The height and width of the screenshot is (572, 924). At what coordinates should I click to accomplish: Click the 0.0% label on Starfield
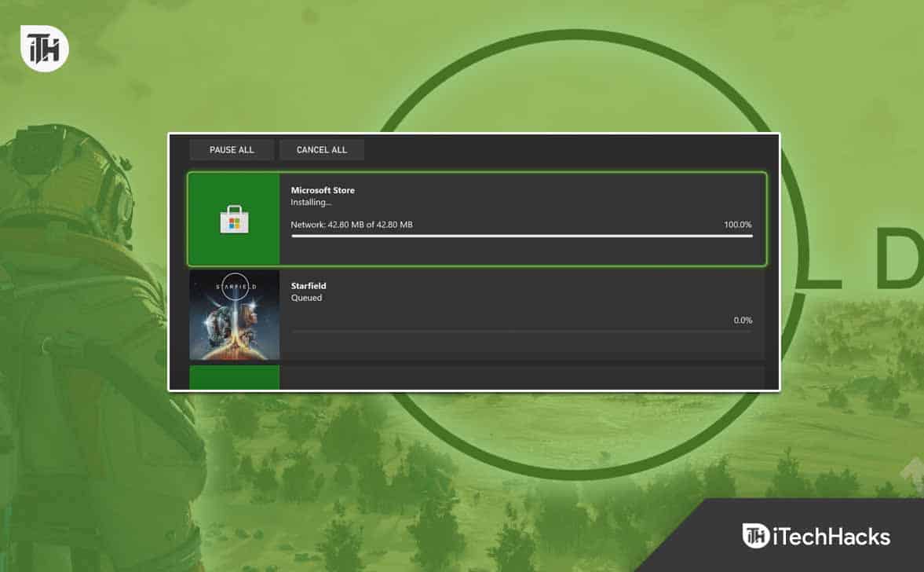tap(741, 320)
